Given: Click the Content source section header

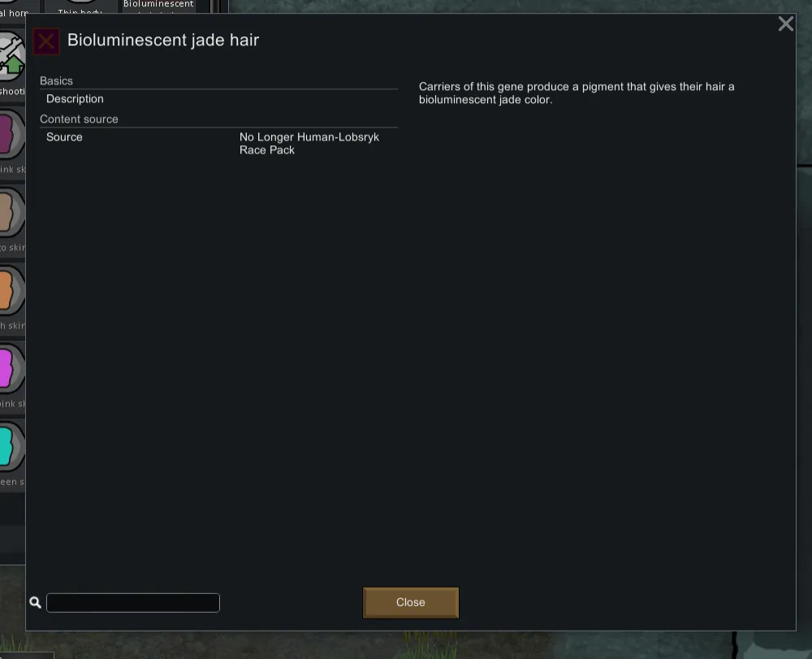Looking at the screenshot, I should click(79, 119).
